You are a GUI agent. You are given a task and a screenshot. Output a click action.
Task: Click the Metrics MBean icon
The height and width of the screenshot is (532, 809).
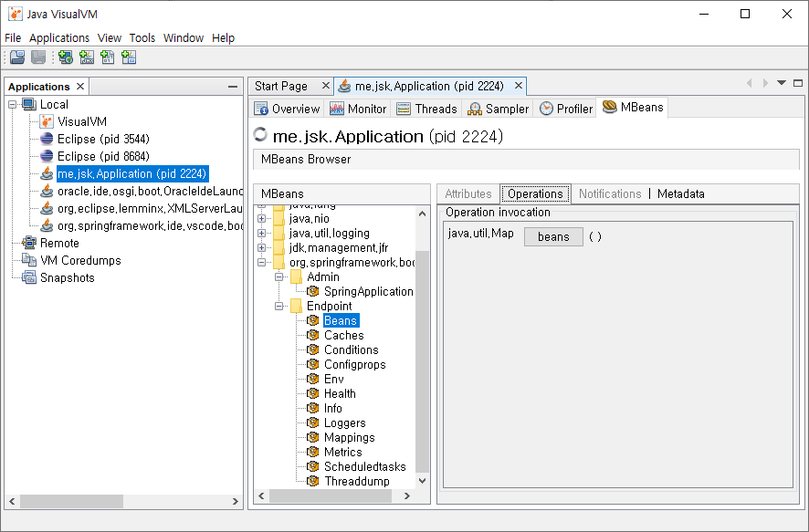pos(312,452)
